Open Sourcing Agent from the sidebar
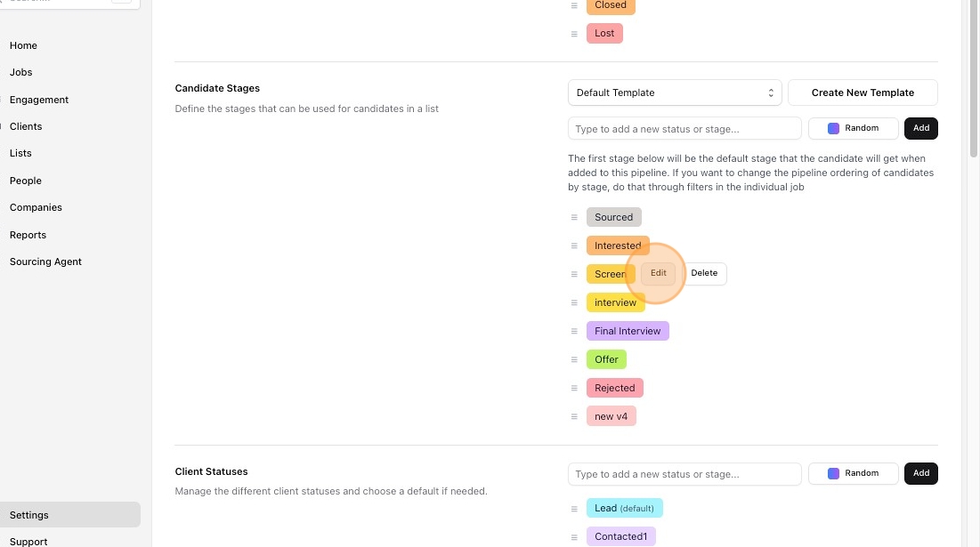 tap(45, 261)
